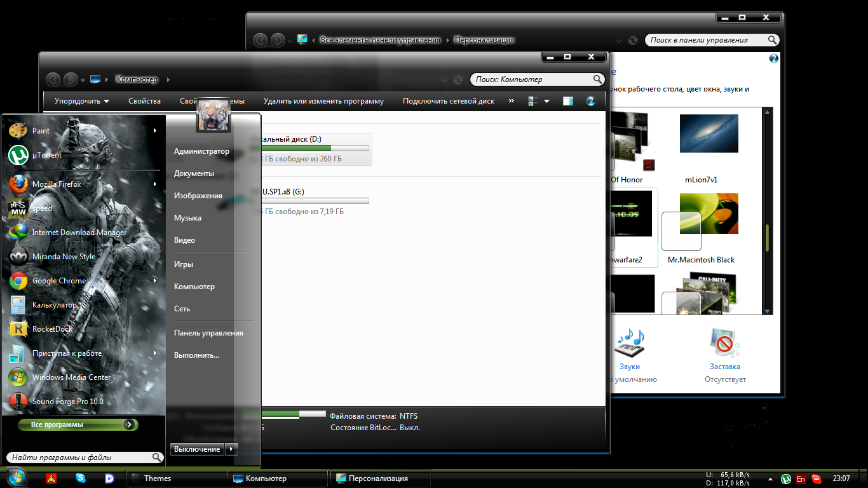
Task: Click the Заставка screensaver link
Action: click(725, 367)
